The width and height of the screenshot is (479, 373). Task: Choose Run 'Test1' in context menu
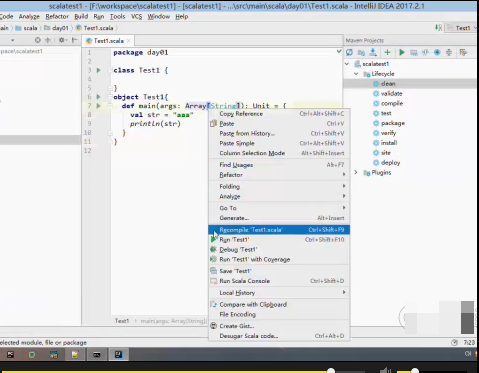pos(279,239)
